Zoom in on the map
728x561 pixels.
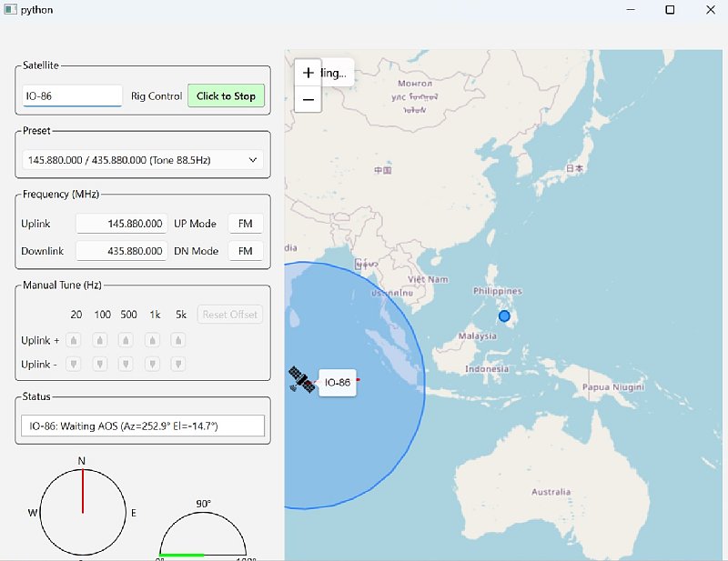pos(308,73)
